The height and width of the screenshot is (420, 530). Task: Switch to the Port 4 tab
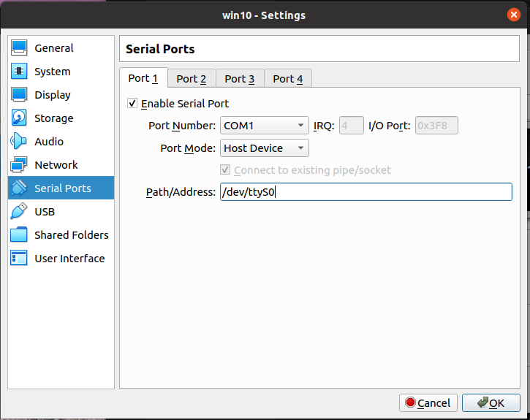click(288, 79)
